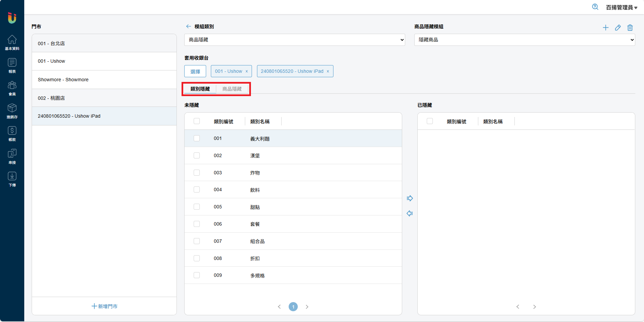The height and width of the screenshot is (322, 644).
Task: Open the 進銷存 inventory sidebar icon
Action: (12, 111)
